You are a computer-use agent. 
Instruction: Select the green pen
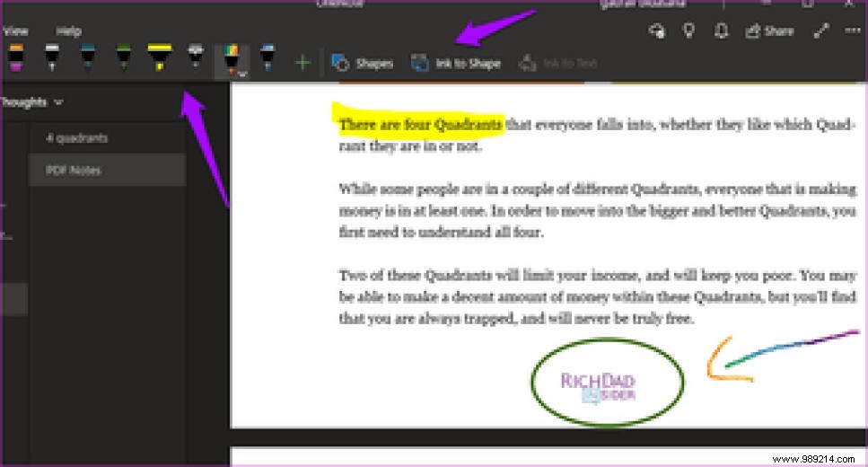click(x=124, y=58)
